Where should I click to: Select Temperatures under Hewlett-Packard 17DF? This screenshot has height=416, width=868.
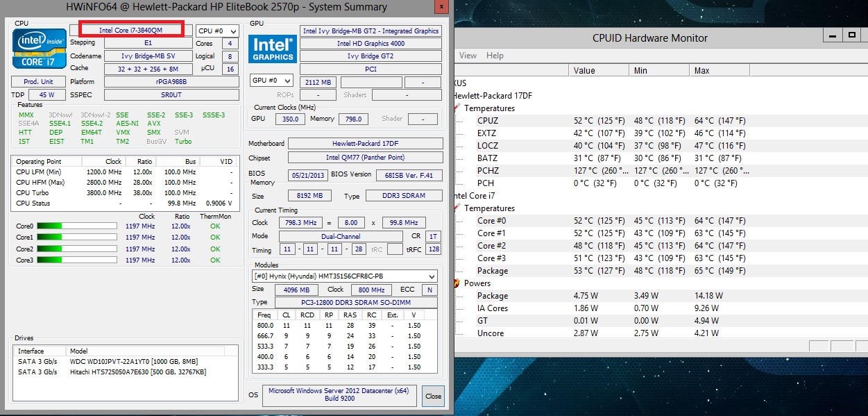click(x=489, y=108)
